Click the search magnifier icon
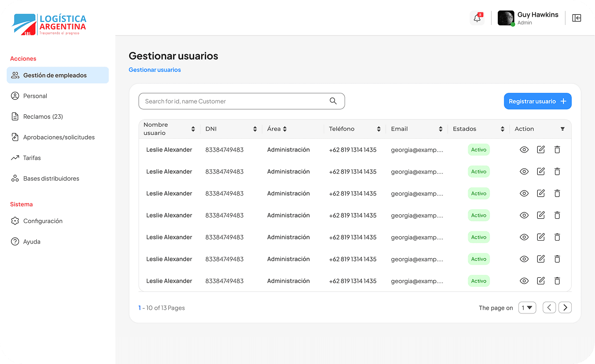595x364 pixels. (333, 101)
